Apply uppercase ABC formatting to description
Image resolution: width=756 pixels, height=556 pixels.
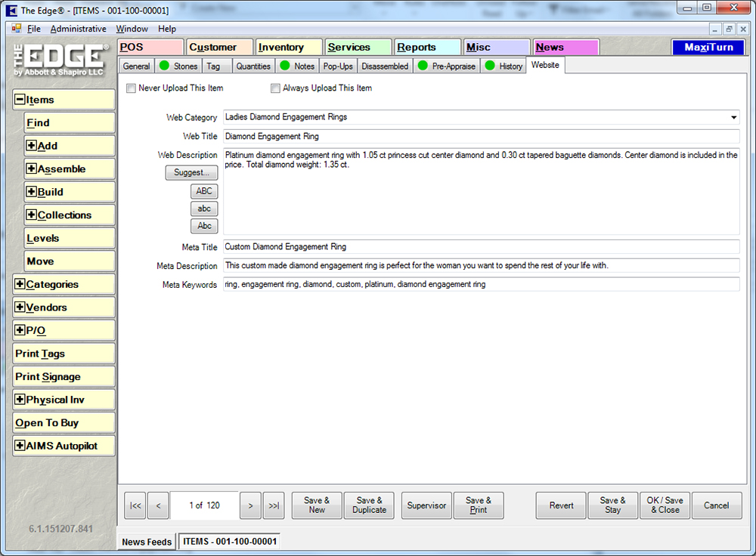coord(204,191)
